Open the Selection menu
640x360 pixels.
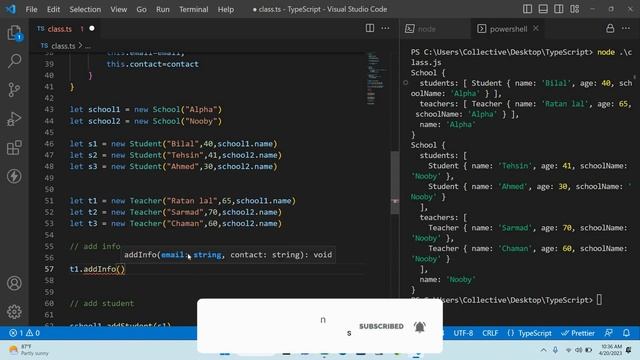85,9
